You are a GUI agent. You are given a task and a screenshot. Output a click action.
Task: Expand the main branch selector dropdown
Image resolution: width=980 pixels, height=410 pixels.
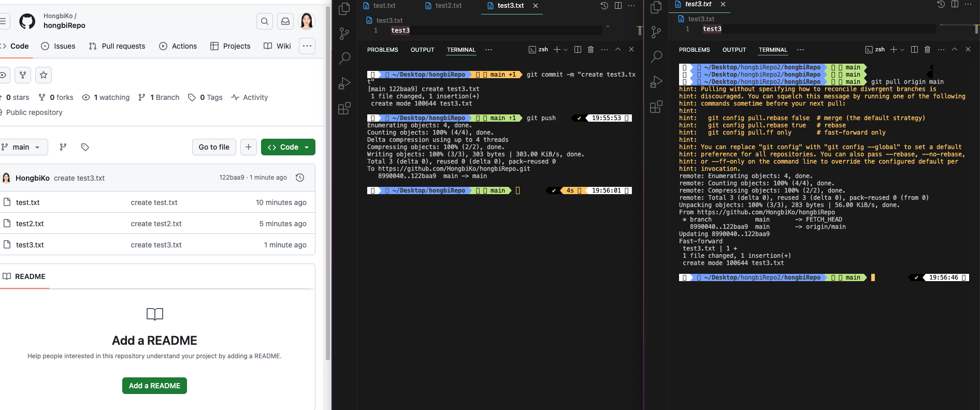23,147
